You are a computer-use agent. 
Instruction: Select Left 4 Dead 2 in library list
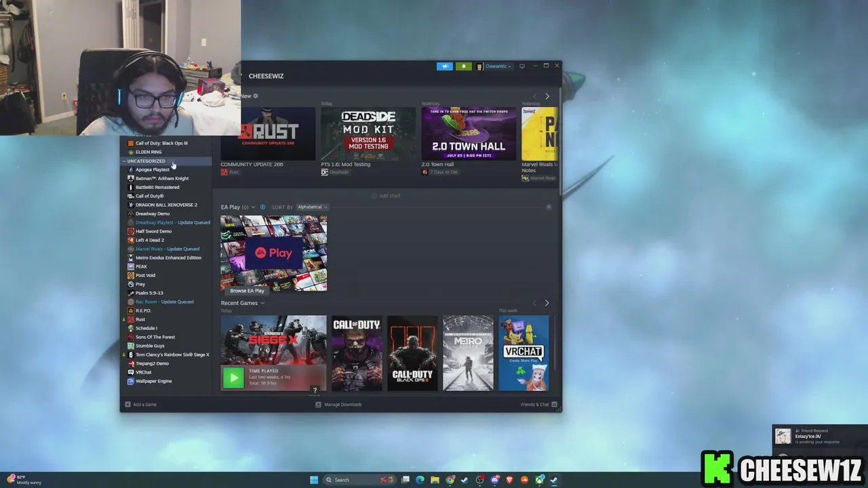(149, 240)
